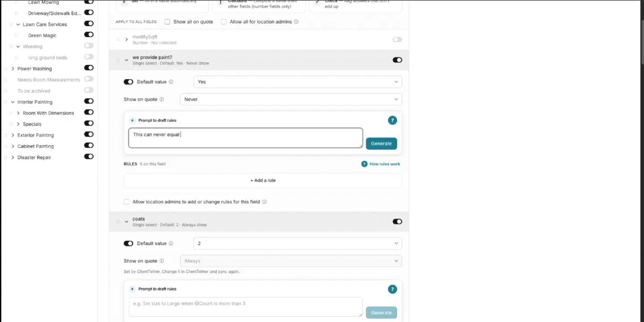Screen dimensions: 644x322
Task: Click Generate button for paint rules prompt
Action: [381, 143]
